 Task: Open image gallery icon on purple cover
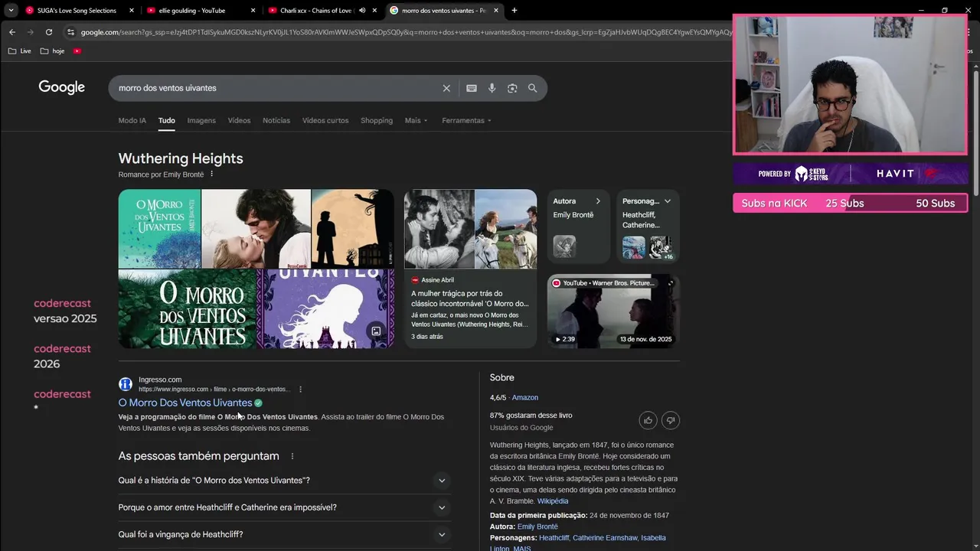tap(376, 331)
